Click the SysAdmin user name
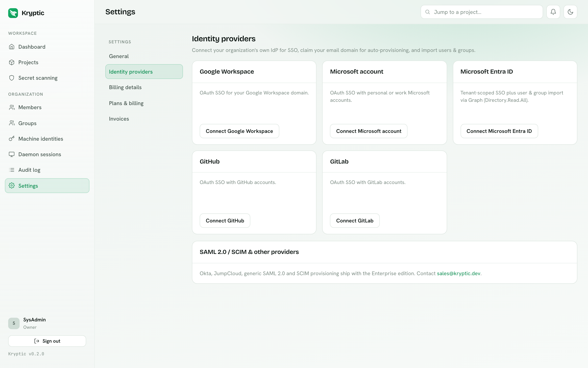Image resolution: width=588 pixels, height=368 pixels. 35,320
